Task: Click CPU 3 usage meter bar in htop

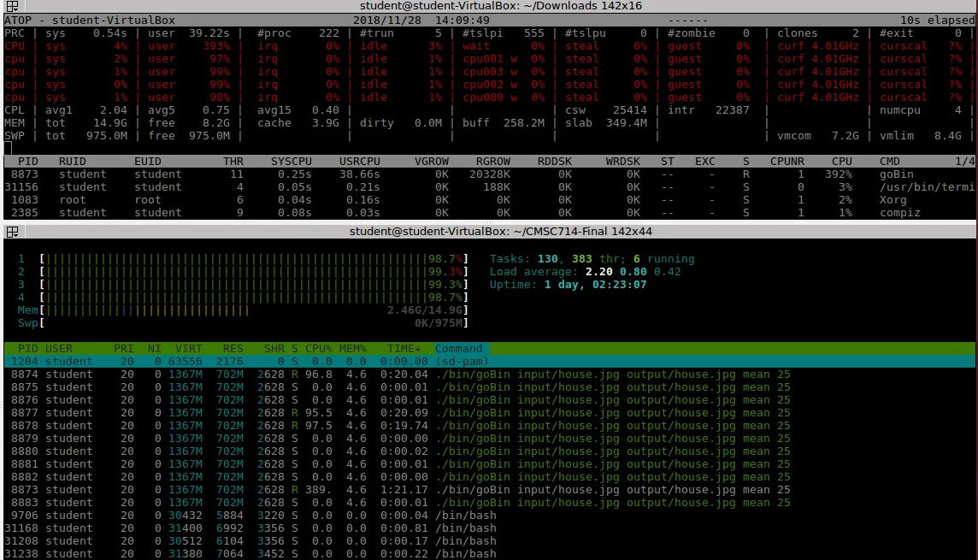Action: click(x=253, y=285)
